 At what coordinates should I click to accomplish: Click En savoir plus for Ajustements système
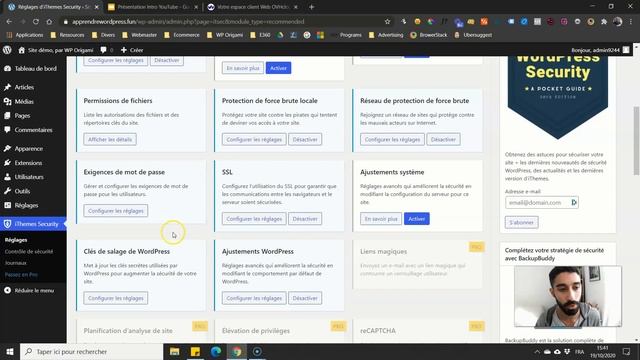[x=381, y=219]
